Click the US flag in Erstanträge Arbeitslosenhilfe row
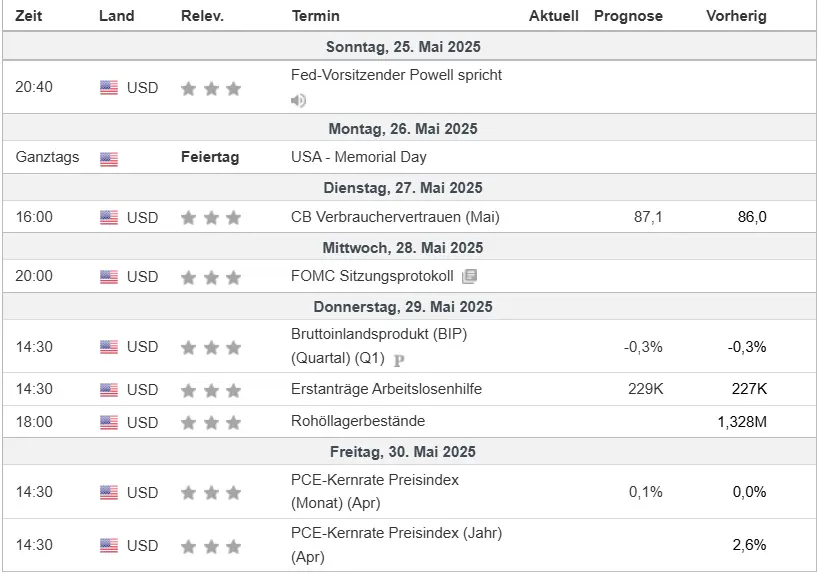 (109, 390)
